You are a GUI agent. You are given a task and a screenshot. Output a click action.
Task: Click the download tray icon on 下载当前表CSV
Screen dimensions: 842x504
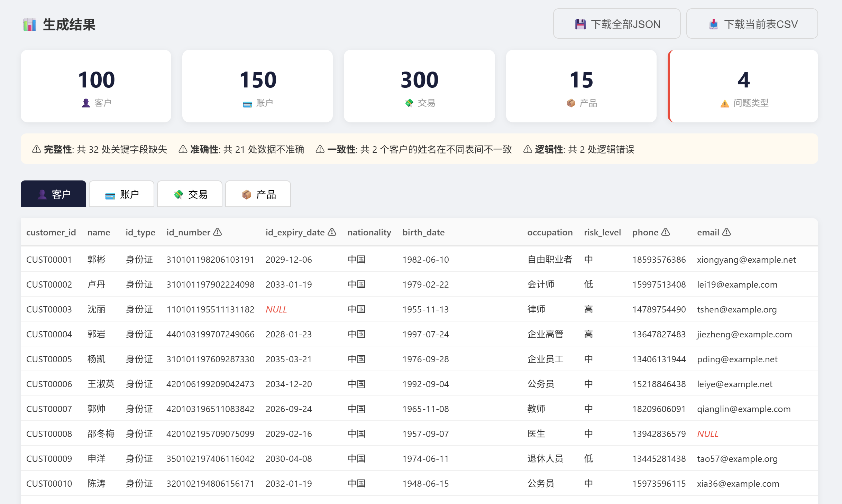[714, 24]
